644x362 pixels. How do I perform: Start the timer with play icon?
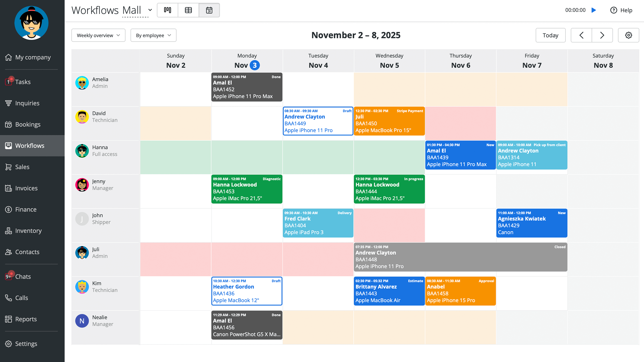click(594, 10)
